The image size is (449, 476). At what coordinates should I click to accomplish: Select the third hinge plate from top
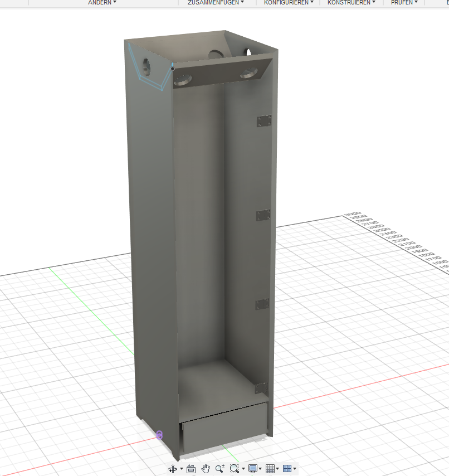[x=262, y=304]
